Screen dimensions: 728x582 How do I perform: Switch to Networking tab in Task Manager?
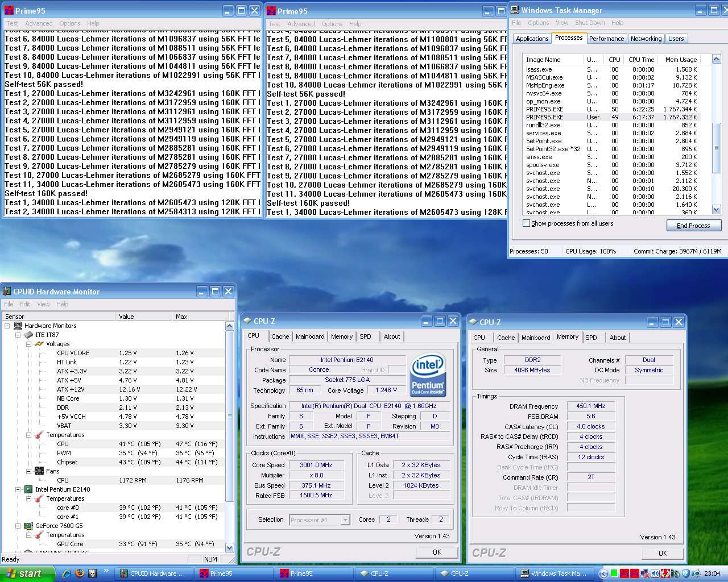[x=646, y=39]
